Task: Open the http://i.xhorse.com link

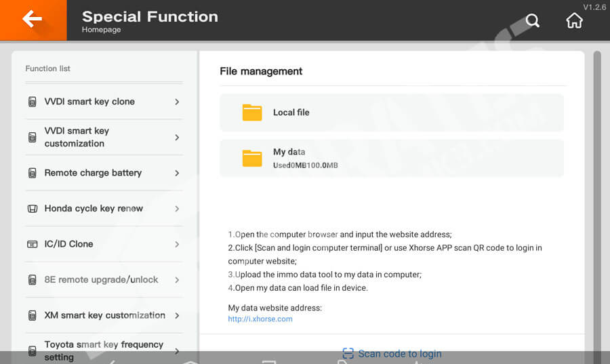Action: coord(260,319)
